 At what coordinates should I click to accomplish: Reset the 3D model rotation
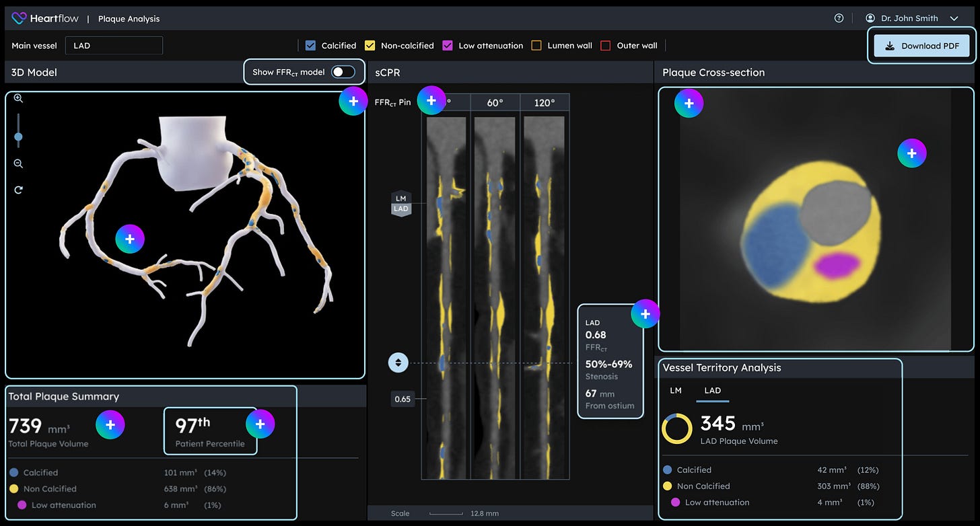tap(18, 190)
